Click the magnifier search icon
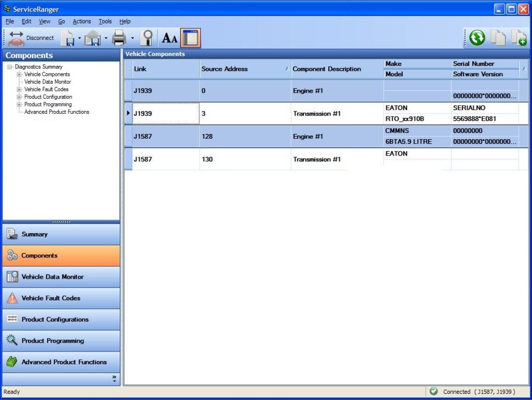This screenshot has height=400, width=532. tap(147, 38)
